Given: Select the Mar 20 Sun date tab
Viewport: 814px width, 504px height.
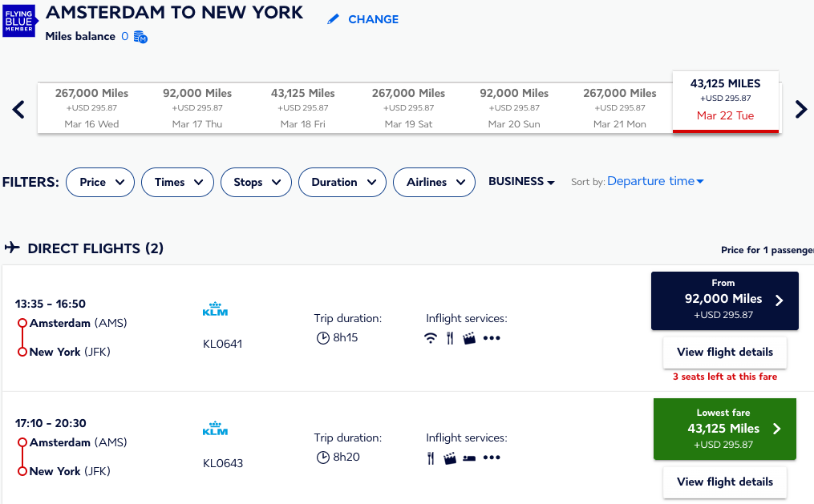Looking at the screenshot, I should [x=514, y=108].
